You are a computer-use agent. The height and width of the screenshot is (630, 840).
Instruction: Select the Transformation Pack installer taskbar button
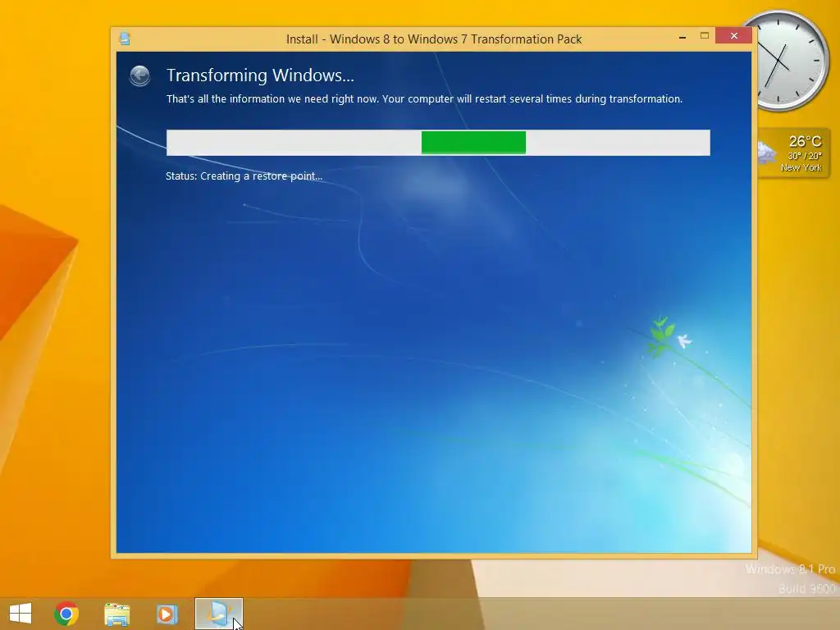tap(218, 614)
